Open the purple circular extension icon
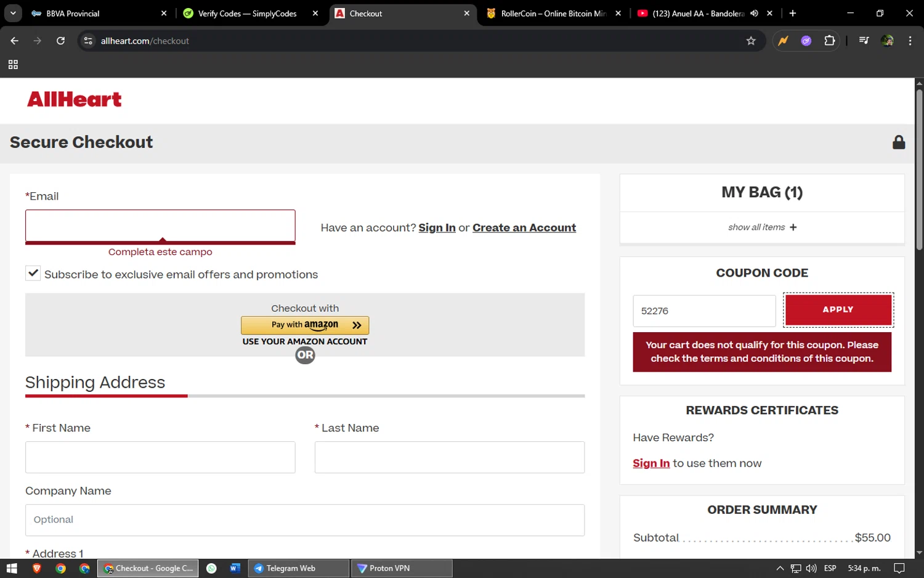 click(806, 41)
